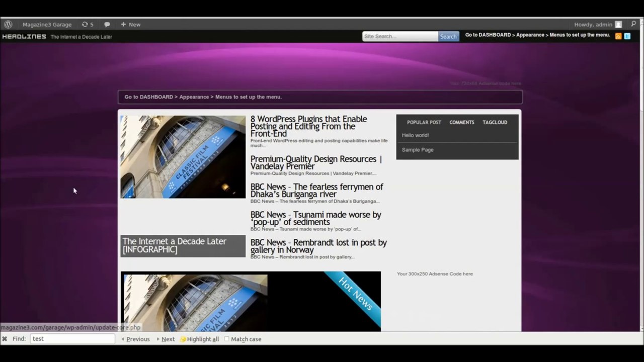Open the Rembrandt lost in post headline

[318, 246]
